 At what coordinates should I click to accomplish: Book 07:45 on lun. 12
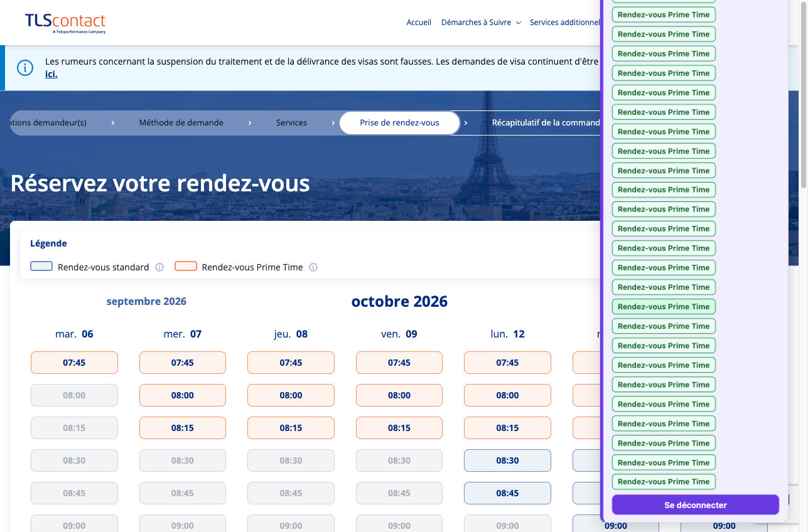coord(507,363)
